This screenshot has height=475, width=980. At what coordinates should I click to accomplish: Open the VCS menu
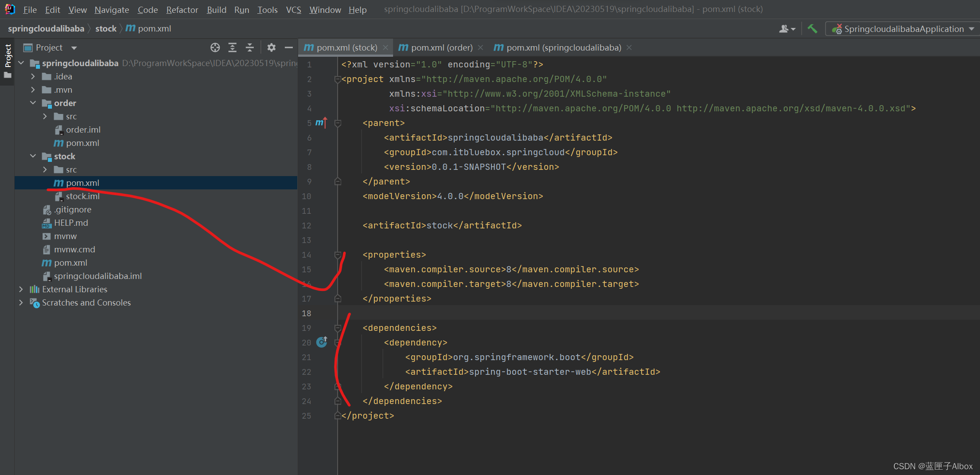[294, 10]
